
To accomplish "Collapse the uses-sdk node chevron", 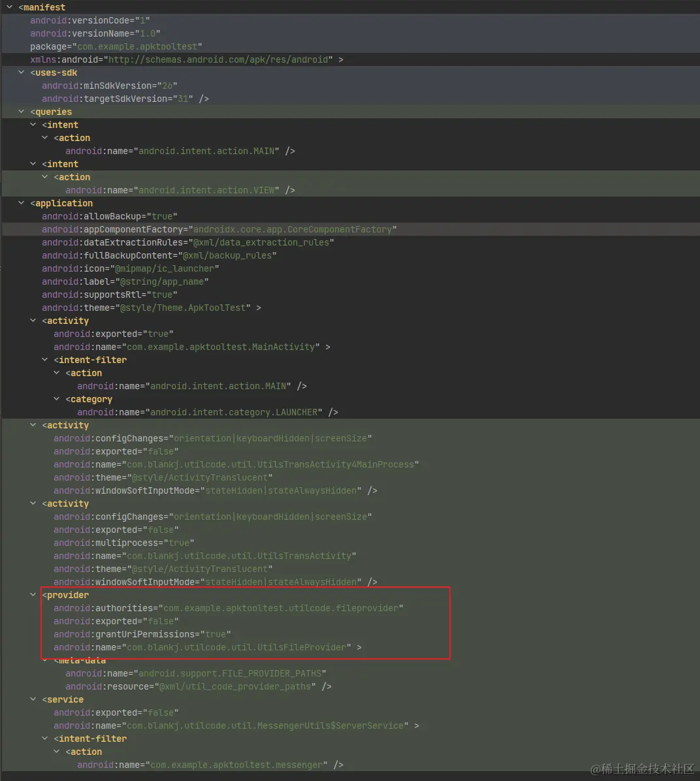I will (x=22, y=72).
